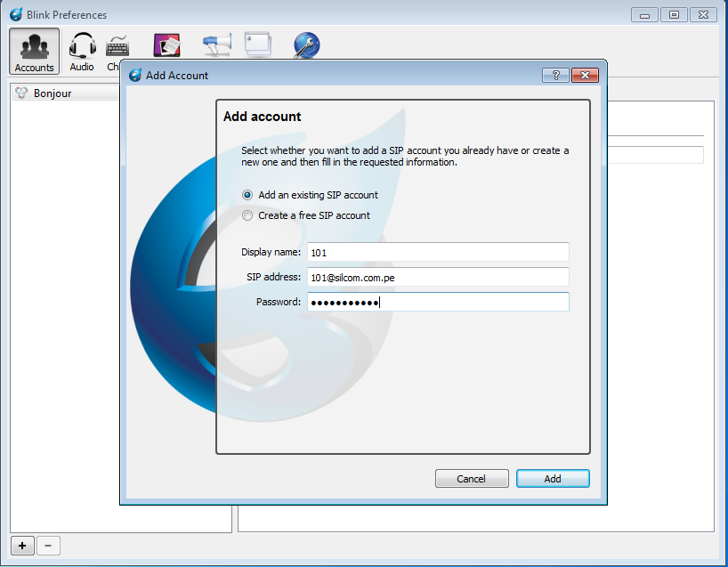Click the megaphone alerts toolbar icon
The image size is (728, 567).
coord(216,45)
